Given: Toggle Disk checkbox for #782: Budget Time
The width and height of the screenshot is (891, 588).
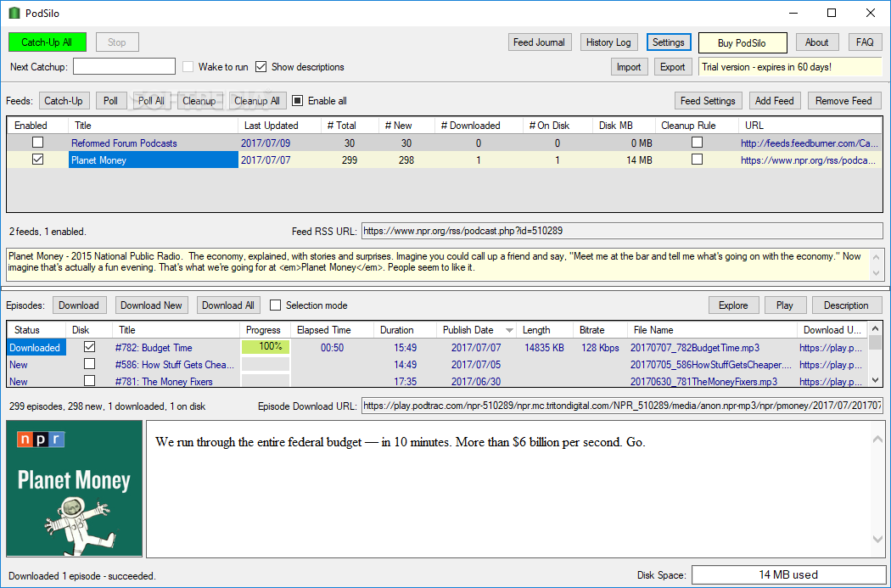Looking at the screenshot, I should coord(89,346).
